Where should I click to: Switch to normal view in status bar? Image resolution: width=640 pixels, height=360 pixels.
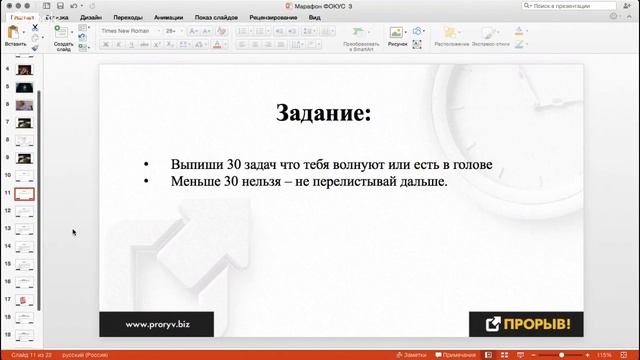point(488,355)
